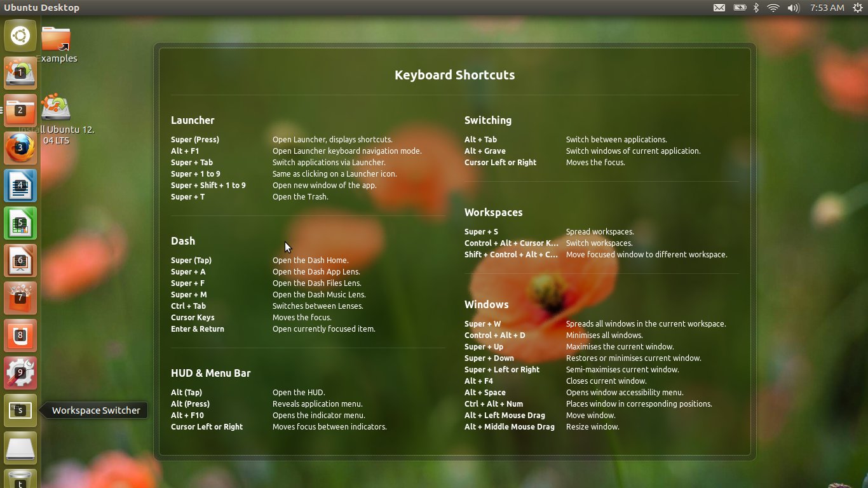Viewport: 868px width, 488px height.
Task: Open the Bluetooth indicator menu
Action: (x=756, y=8)
